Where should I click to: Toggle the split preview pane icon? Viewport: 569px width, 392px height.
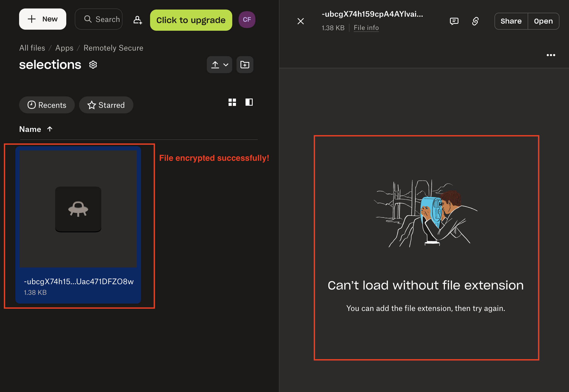pos(249,102)
